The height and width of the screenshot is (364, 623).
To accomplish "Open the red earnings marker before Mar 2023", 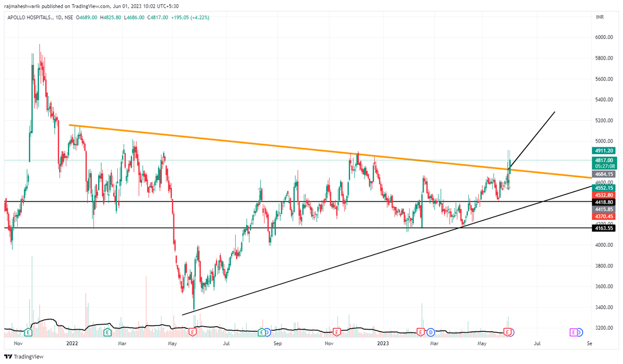I will pyautogui.click(x=421, y=332).
